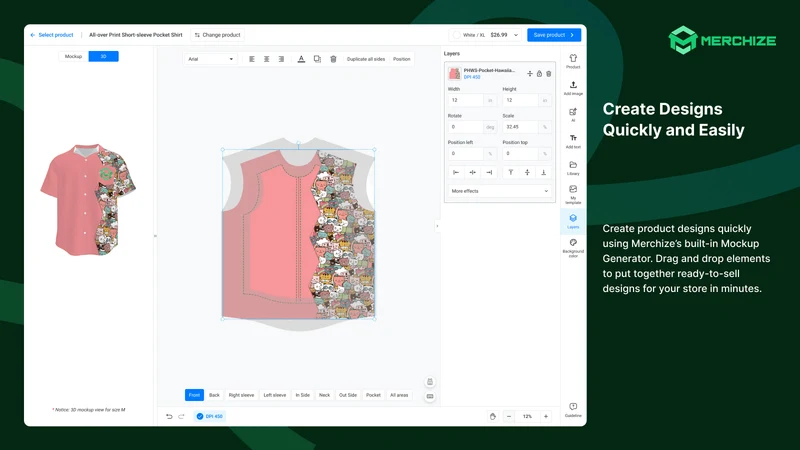Zoom out with minus button
This screenshot has height=450, width=800.
tap(509, 416)
